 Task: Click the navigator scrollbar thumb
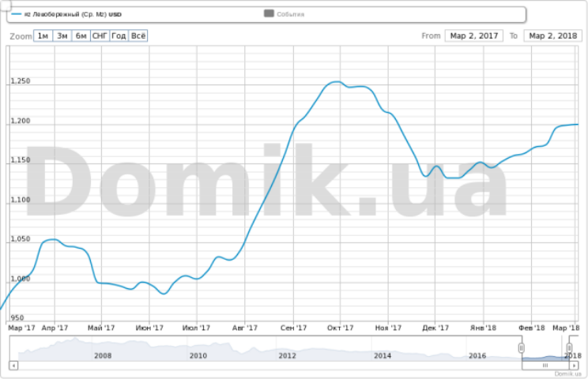pos(545,365)
